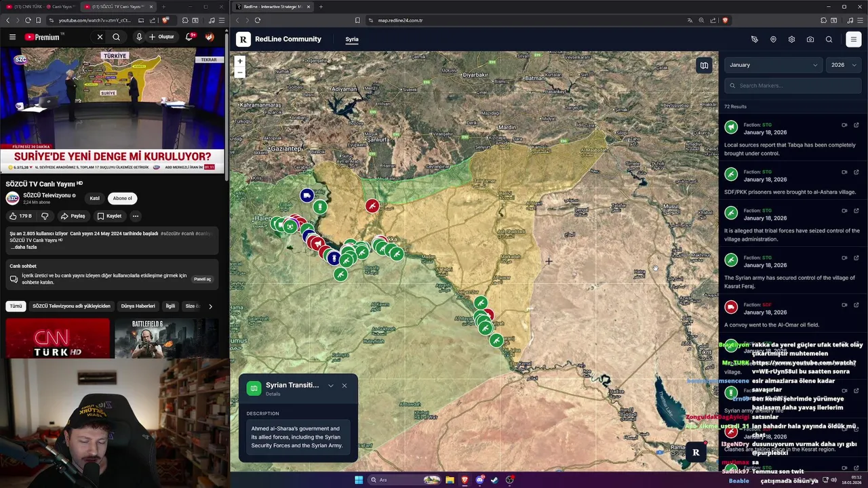Select the İlgili filter chip
The height and width of the screenshot is (488, 868).
pos(170,306)
